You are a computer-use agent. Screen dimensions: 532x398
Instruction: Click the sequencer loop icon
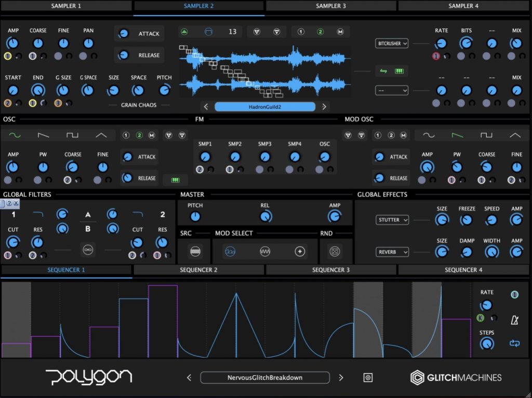point(515,343)
